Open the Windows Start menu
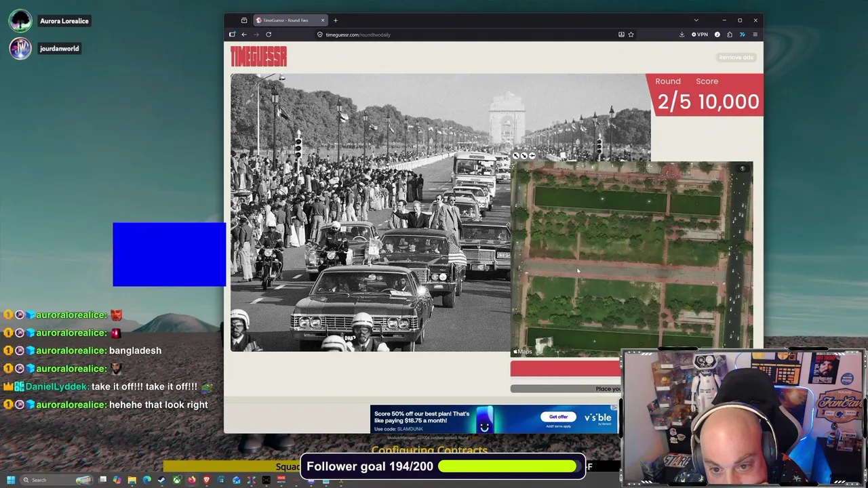 (11, 480)
